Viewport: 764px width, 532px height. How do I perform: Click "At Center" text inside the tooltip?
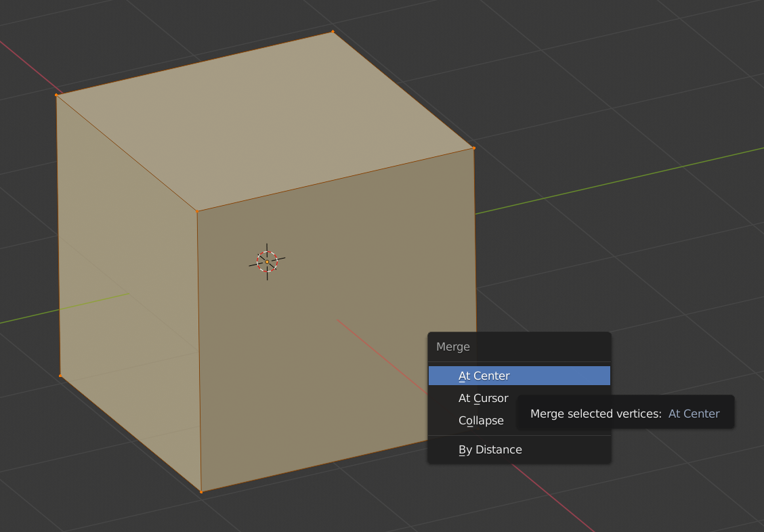[x=694, y=414]
